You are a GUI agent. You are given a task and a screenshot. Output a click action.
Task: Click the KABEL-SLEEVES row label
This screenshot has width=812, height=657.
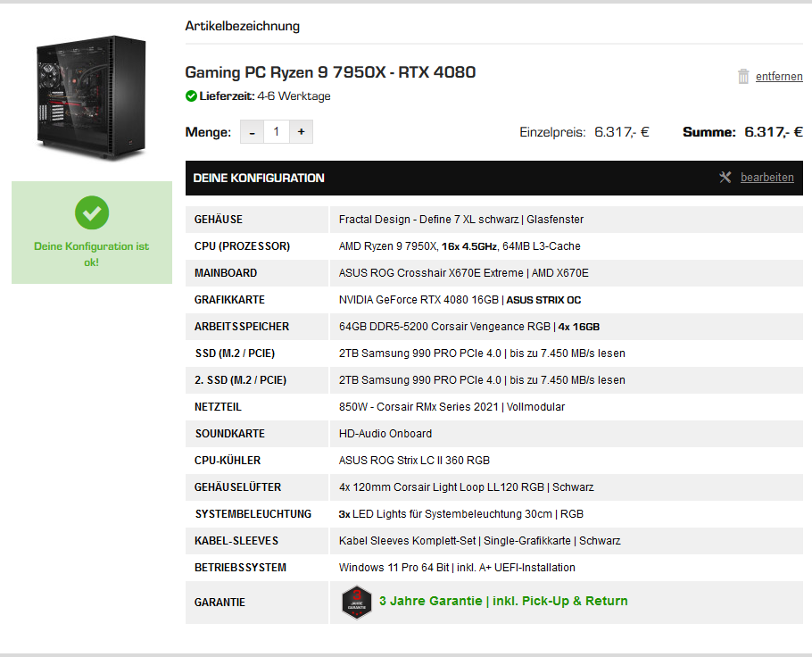236,541
